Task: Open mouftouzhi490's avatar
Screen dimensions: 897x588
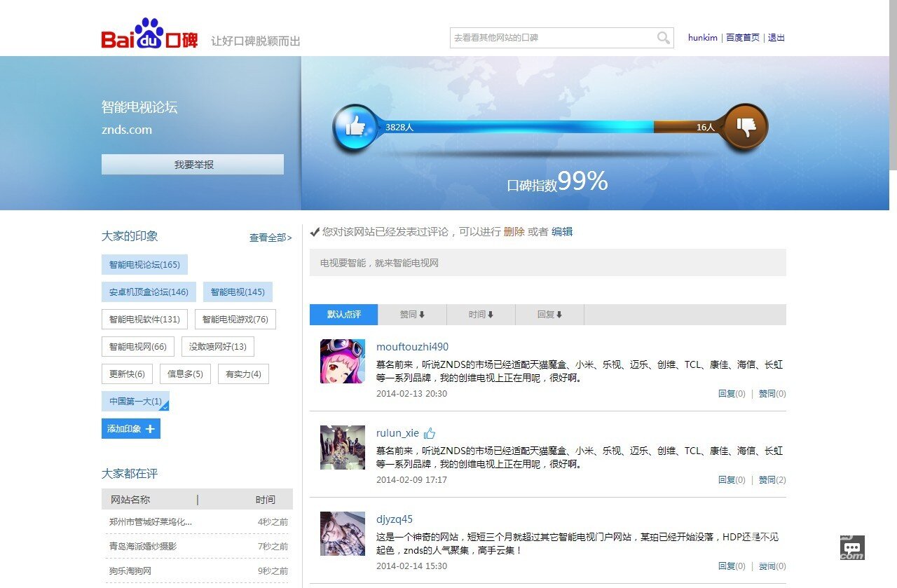Action: coord(343,361)
